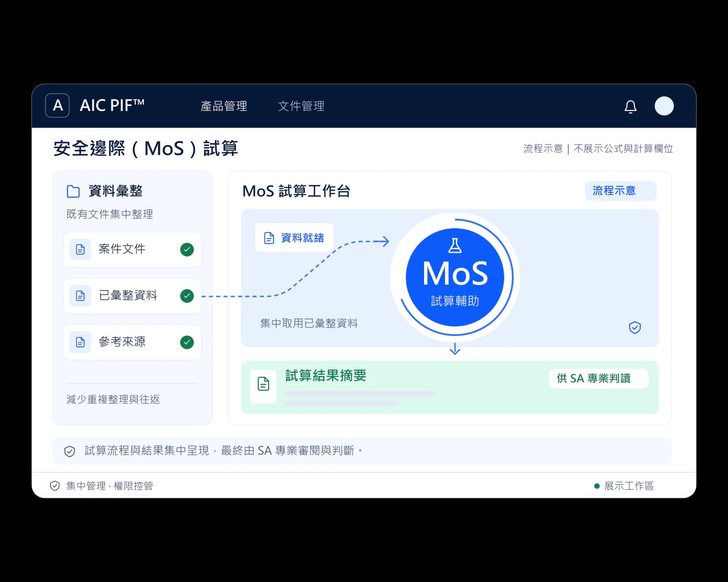Click the 試算結果摘要 heading
The image size is (728, 582).
point(326,376)
